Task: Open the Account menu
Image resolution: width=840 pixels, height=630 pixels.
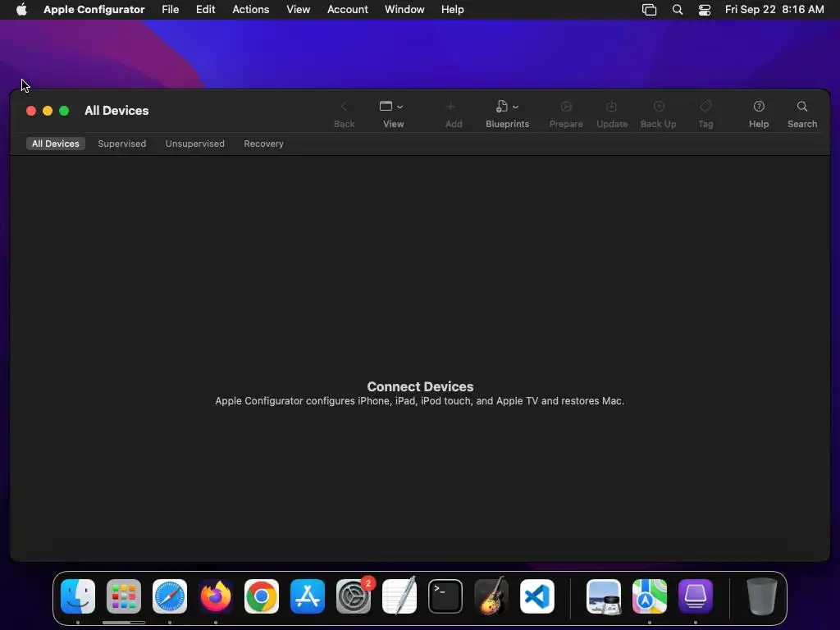Action: [347, 9]
